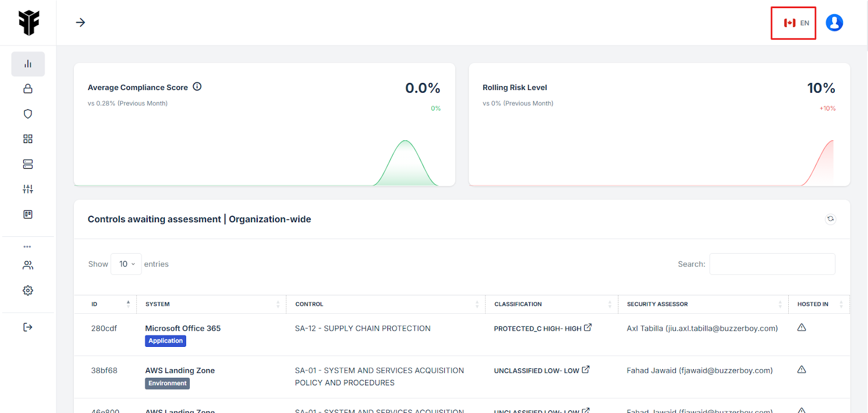Click the table Search input field
This screenshot has width=868, height=413.
pyautogui.click(x=771, y=264)
